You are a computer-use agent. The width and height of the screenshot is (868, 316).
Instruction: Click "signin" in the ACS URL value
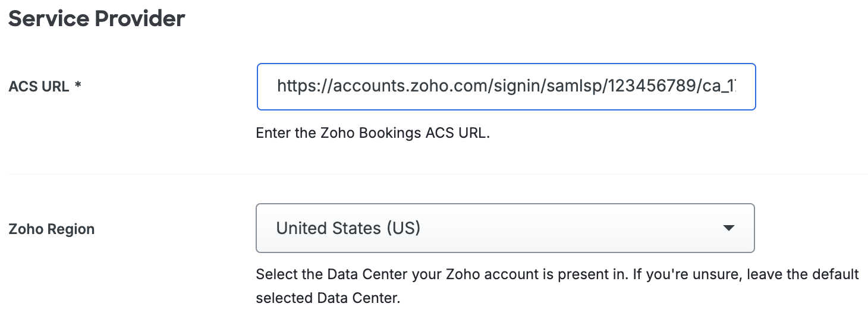pyautogui.click(x=517, y=87)
